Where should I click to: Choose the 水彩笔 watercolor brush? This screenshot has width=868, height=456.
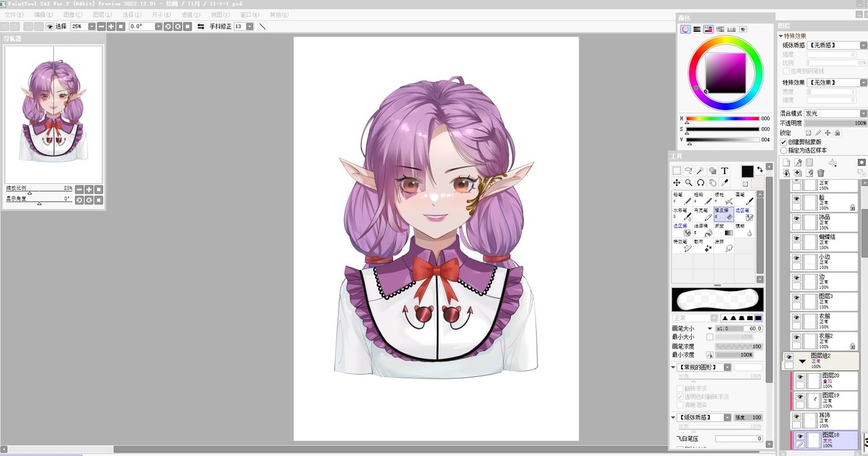click(682, 214)
